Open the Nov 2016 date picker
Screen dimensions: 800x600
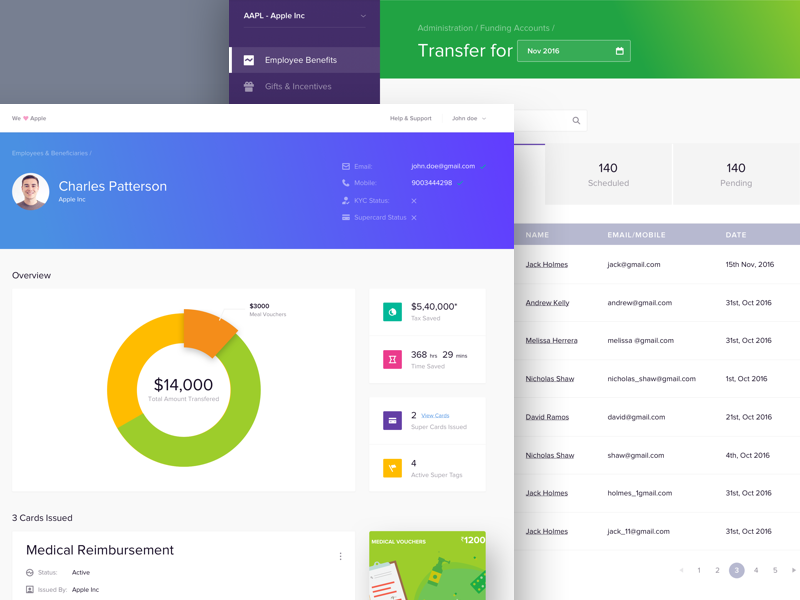pyautogui.click(x=573, y=51)
